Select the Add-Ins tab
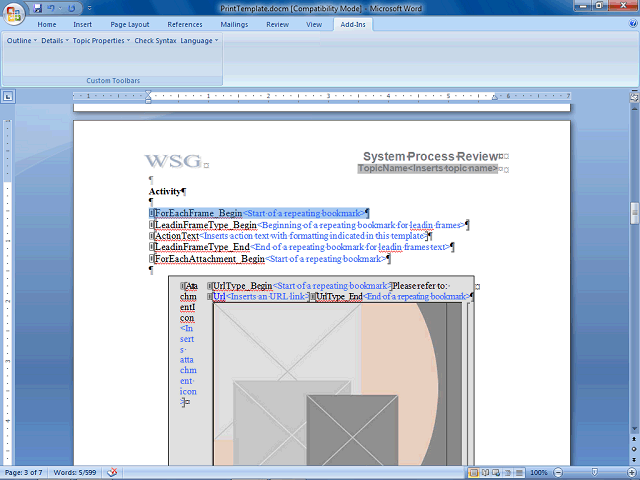Screen dimensions: 640x480 click(x=353, y=24)
